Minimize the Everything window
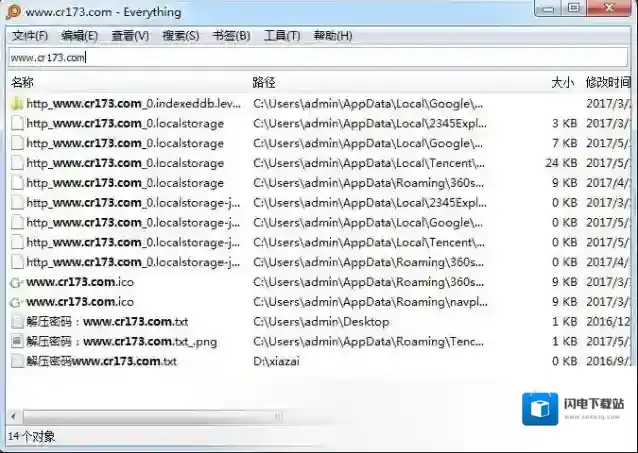Screen dimensions: 638x453 [x=548, y=8]
